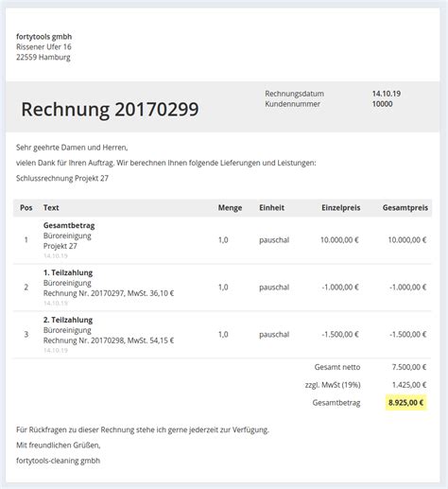Click the Einheit column header
Screen dimensions: 448x489
tap(271, 208)
